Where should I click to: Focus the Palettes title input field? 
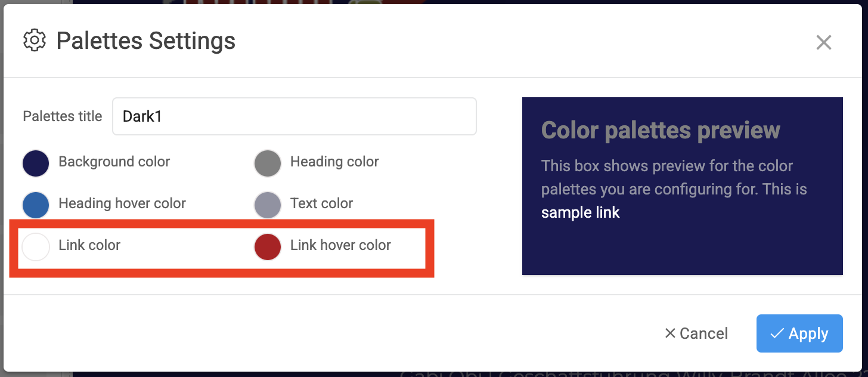point(294,116)
